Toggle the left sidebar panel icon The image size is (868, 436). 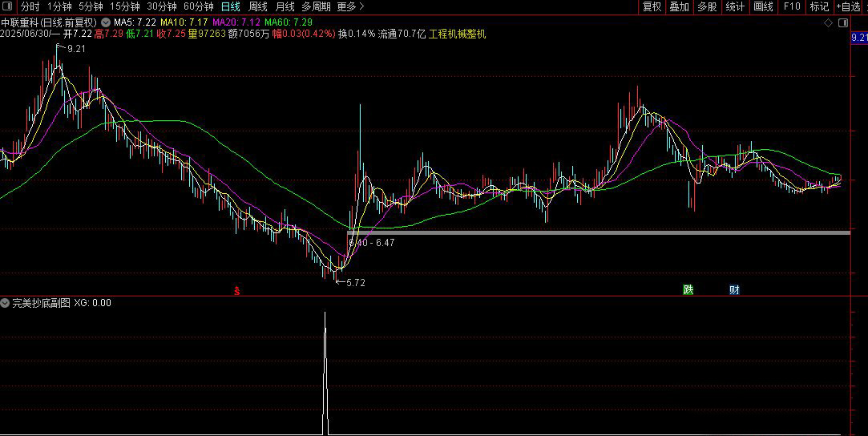point(8,6)
